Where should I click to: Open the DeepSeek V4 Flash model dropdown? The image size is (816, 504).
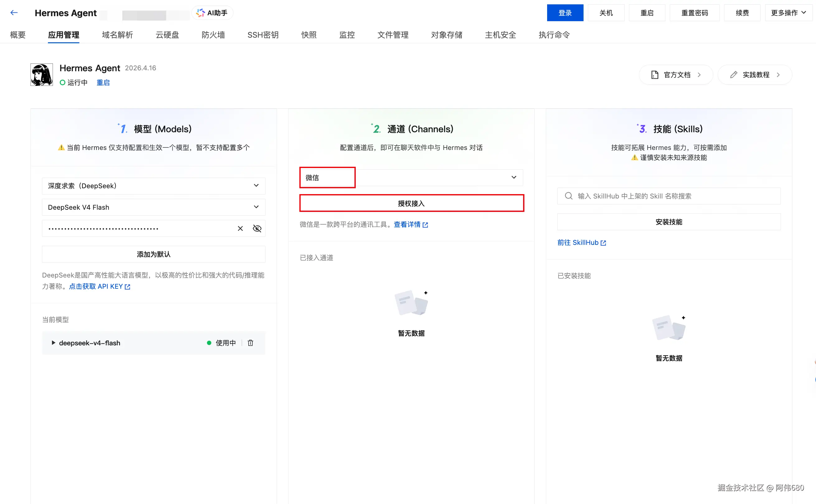coord(154,207)
